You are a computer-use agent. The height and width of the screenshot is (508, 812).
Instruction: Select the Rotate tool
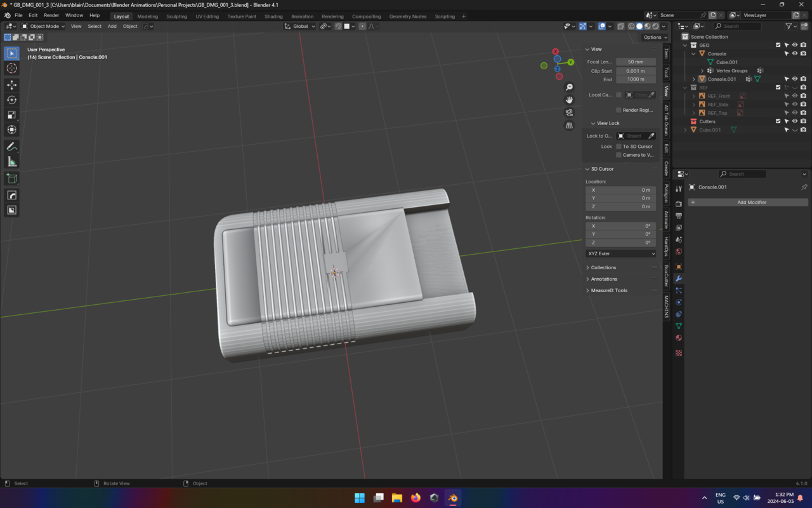coord(11,100)
